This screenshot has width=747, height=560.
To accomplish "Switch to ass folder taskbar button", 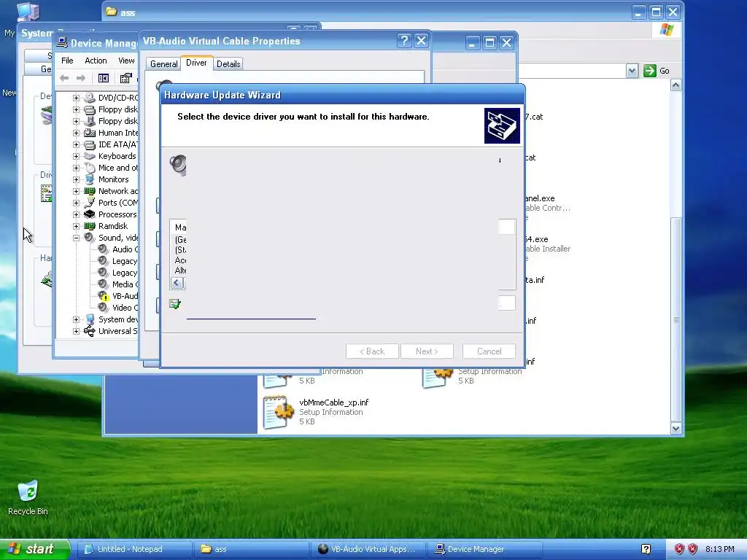I will point(251,549).
